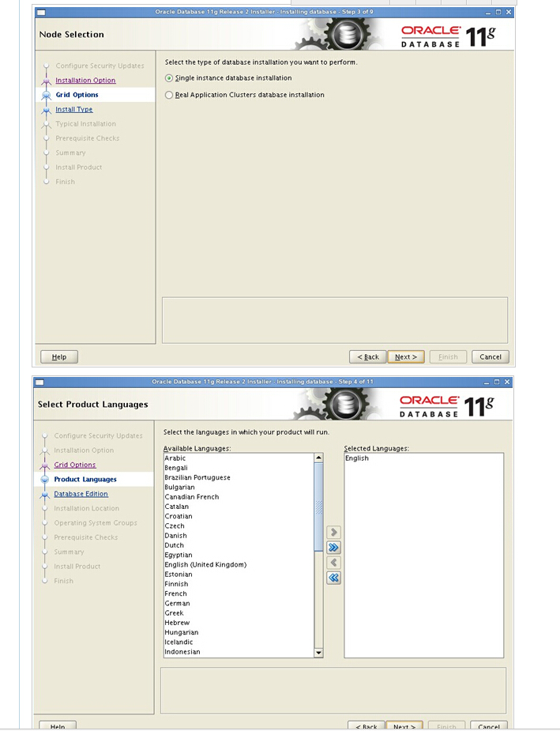Open window menu icon of Node Selection window
The image size is (560, 731).
tap(41, 13)
